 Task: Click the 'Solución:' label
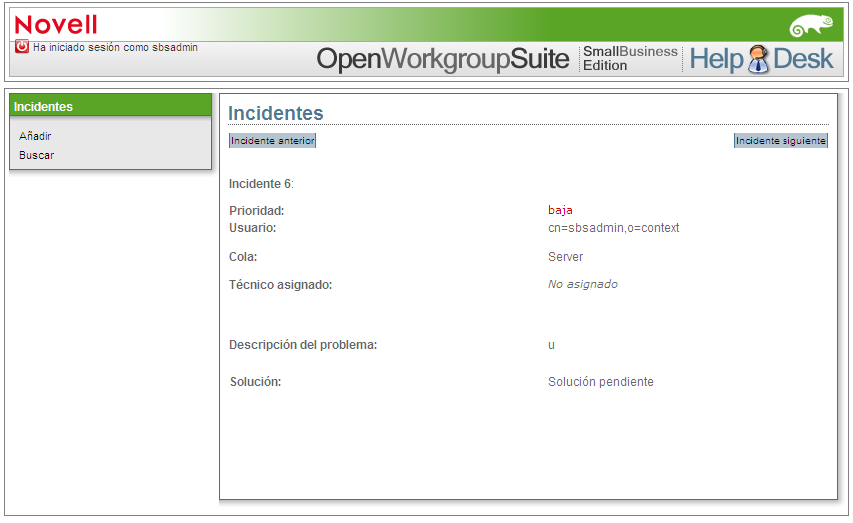pos(256,382)
